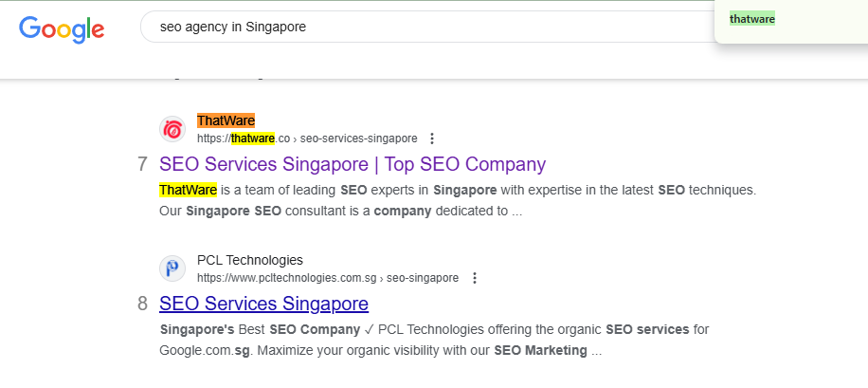Open the 'SEO Services Singapore | Top SEO Company' link

353,165
